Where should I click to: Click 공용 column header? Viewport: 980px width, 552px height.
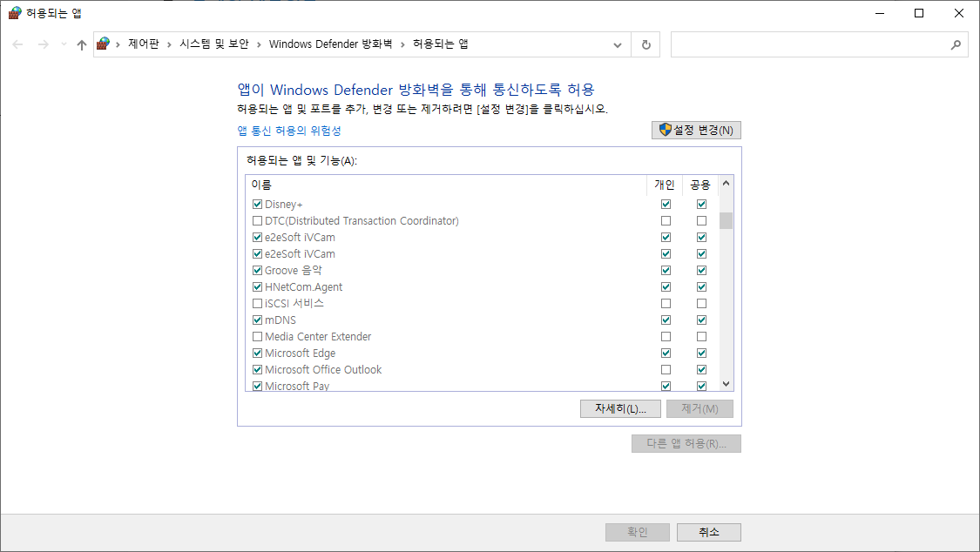700,185
